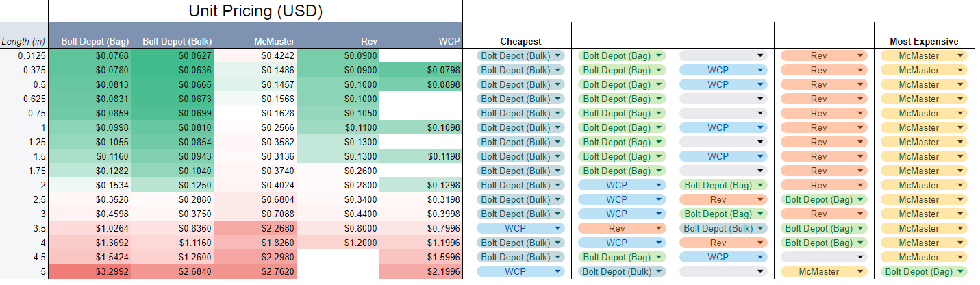
Task: Open the Bolt Depot (Bulk) dropdown in the length 5 row
Action: pos(622,271)
